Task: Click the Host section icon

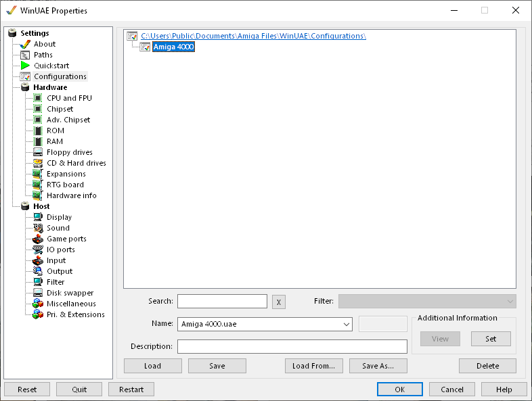Action: (25, 206)
